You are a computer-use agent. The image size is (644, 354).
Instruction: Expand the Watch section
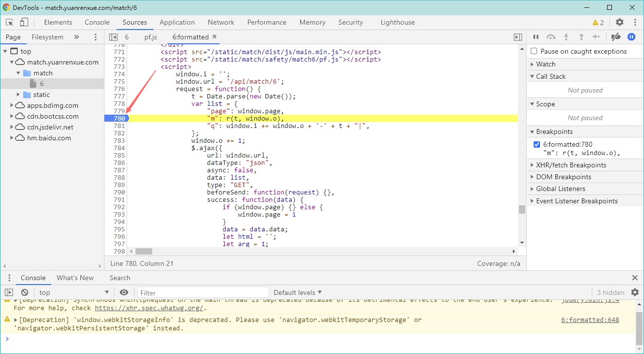[x=585, y=64]
